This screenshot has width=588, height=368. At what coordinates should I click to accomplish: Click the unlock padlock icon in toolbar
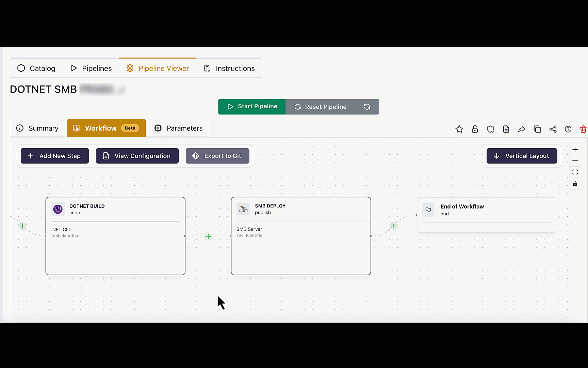tap(475, 129)
